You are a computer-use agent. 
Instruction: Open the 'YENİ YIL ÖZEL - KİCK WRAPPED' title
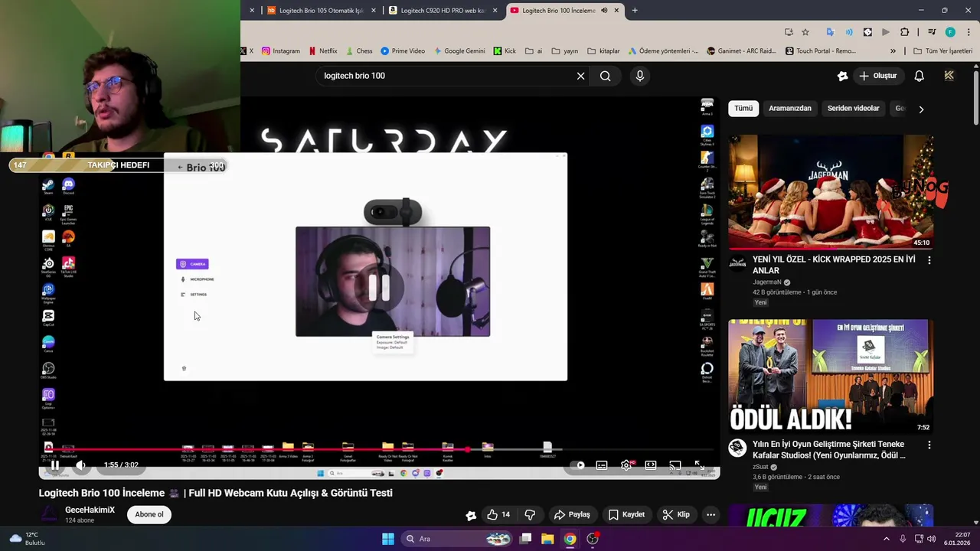pyautogui.click(x=834, y=265)
